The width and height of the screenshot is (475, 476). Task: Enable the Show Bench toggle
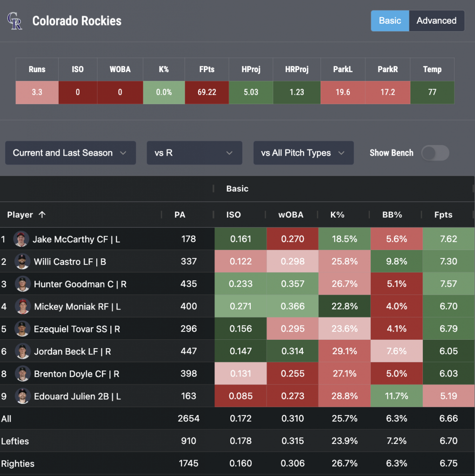435,153
